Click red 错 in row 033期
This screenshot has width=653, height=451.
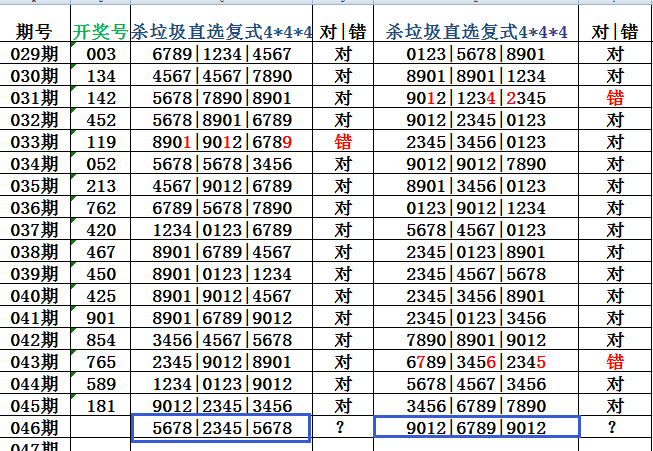[343, 142]
